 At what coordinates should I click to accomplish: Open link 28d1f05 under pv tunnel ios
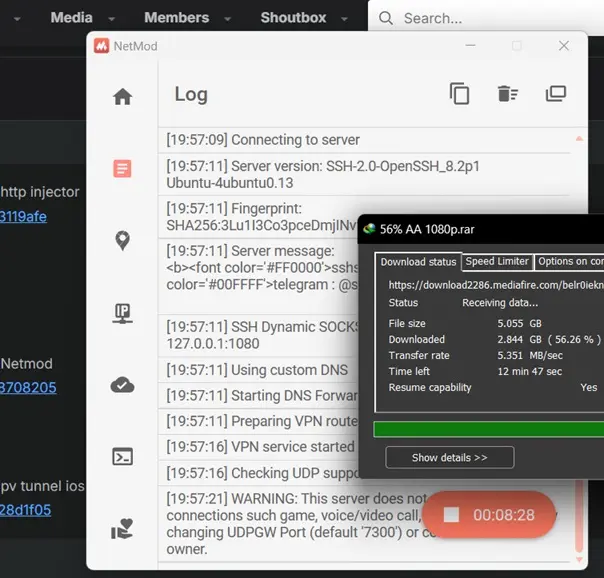25,510
